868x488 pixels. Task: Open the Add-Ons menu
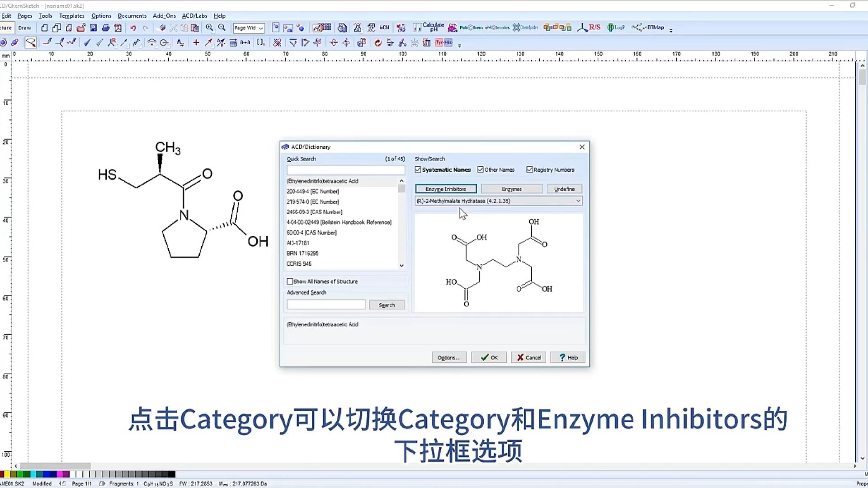[164, 16]
